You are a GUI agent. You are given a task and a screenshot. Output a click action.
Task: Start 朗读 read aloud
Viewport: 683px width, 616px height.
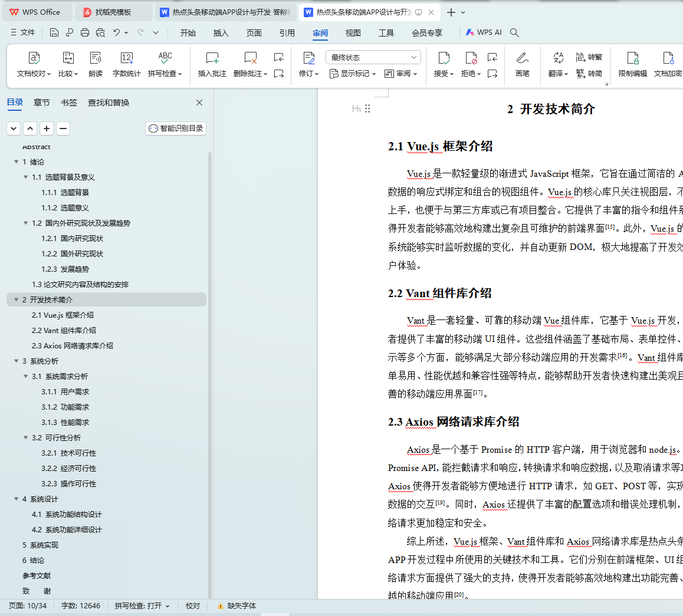tap(96, 64)
